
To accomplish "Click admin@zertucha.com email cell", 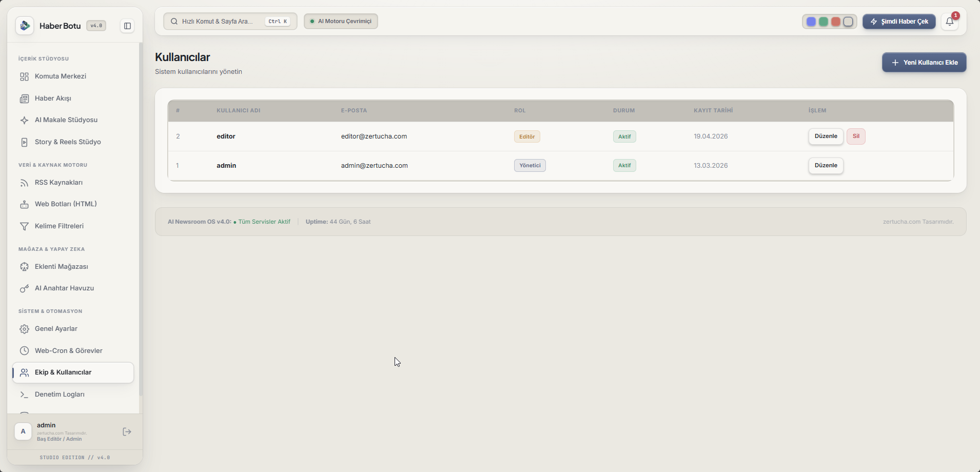I will [x=375, y=166].
